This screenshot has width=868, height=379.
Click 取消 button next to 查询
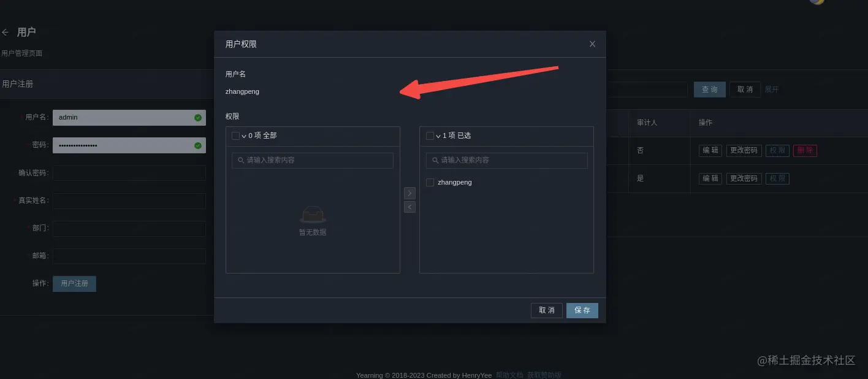point(745,90)
